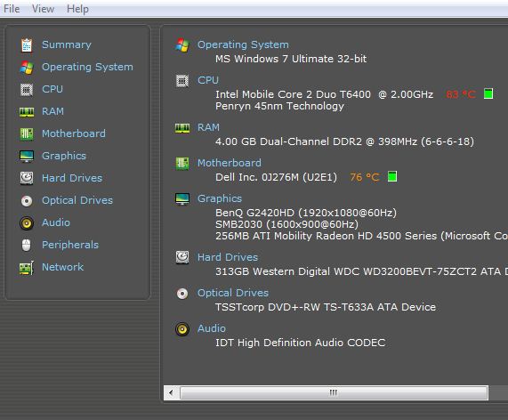Open the Audio speaker icon in sidebar
508x420 pixels.
coord(27,223)
